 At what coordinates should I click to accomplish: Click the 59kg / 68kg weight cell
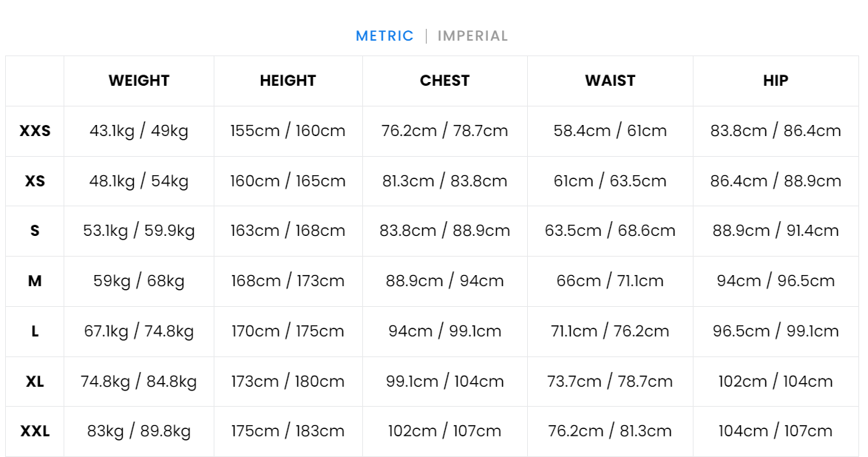(x=139, y=281)
